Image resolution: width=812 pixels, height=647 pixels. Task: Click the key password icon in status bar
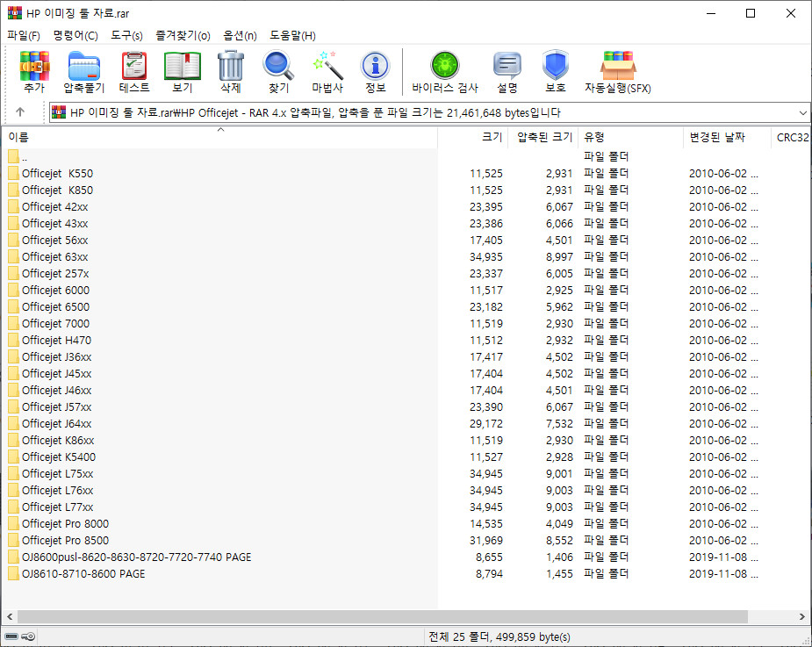click(28, 636)
